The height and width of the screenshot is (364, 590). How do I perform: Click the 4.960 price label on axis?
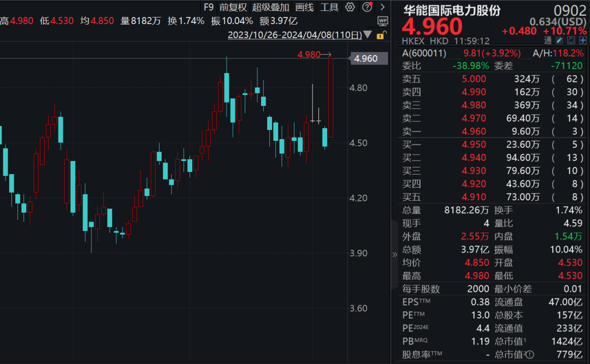tap(368, 58)
